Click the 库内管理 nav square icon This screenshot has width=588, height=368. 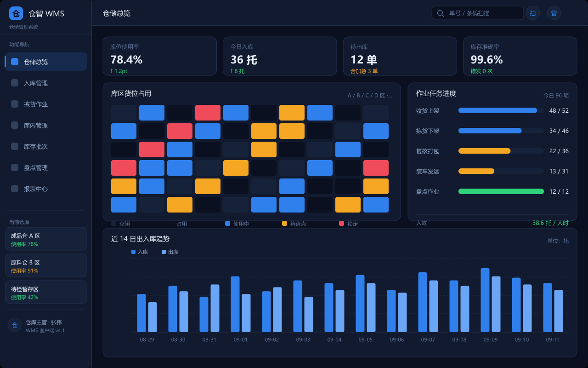(15, 125)
